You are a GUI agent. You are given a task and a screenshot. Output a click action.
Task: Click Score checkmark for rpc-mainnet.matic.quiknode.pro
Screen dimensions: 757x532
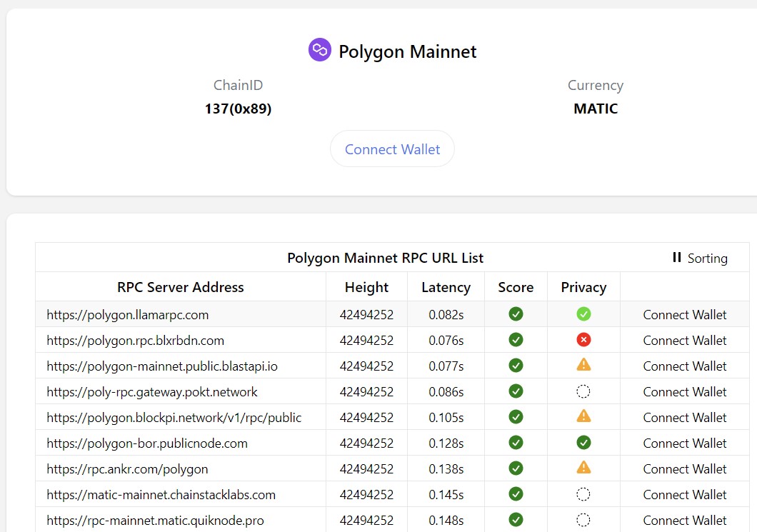click(x=516, y=520)
